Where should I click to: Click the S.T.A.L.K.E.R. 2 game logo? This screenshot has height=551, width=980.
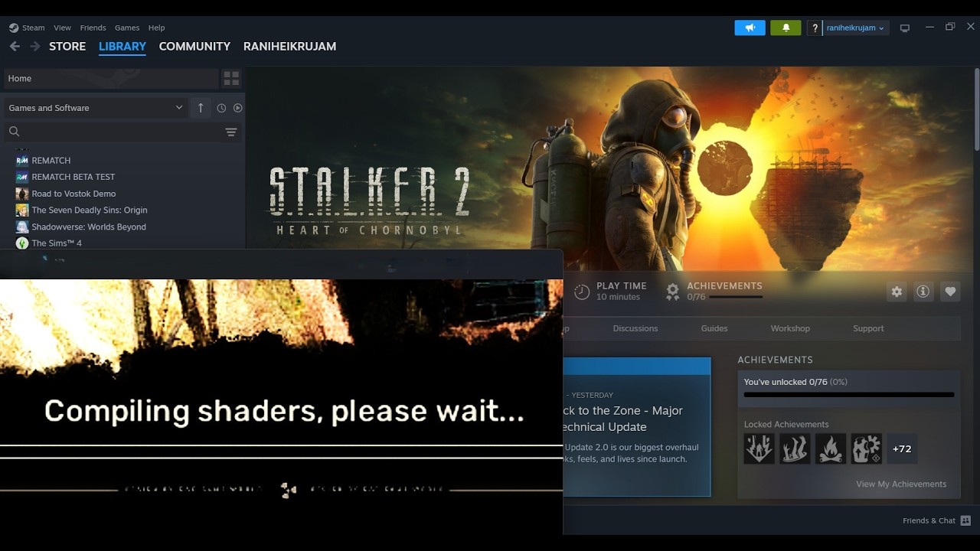pyautogui.click(x=369, y=201)
